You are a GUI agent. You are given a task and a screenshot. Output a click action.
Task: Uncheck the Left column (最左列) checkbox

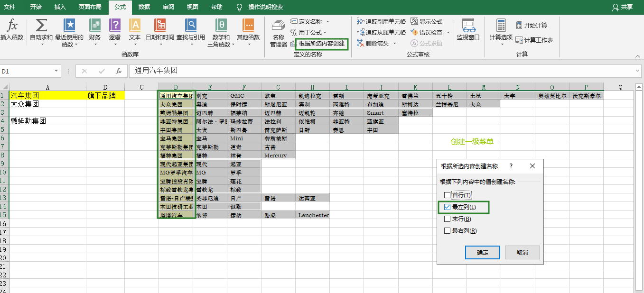coord(447,207)
